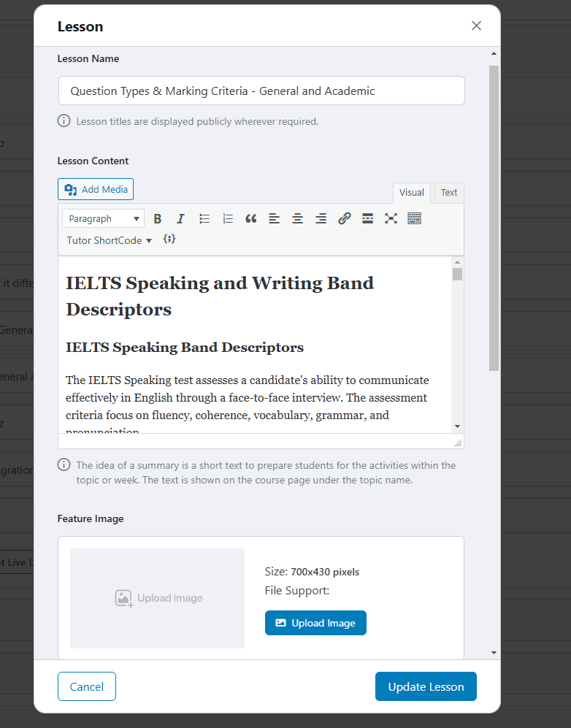Viewport: 571px width, 728px height.
Task: Click the Cancel button
Action: tap(87, 686)
